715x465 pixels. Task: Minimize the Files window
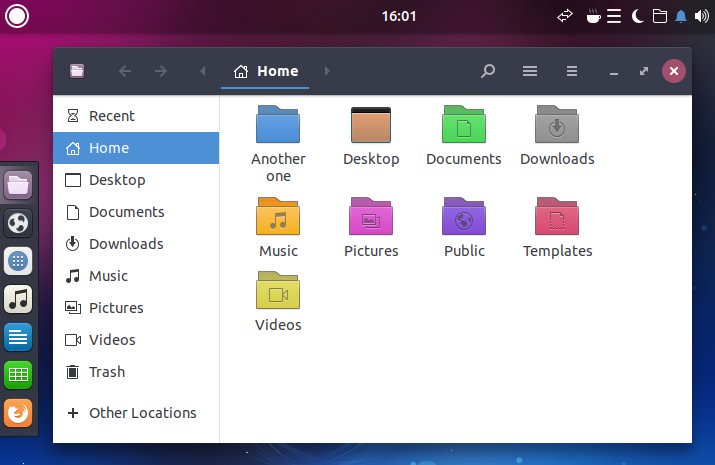pos(614,72)
